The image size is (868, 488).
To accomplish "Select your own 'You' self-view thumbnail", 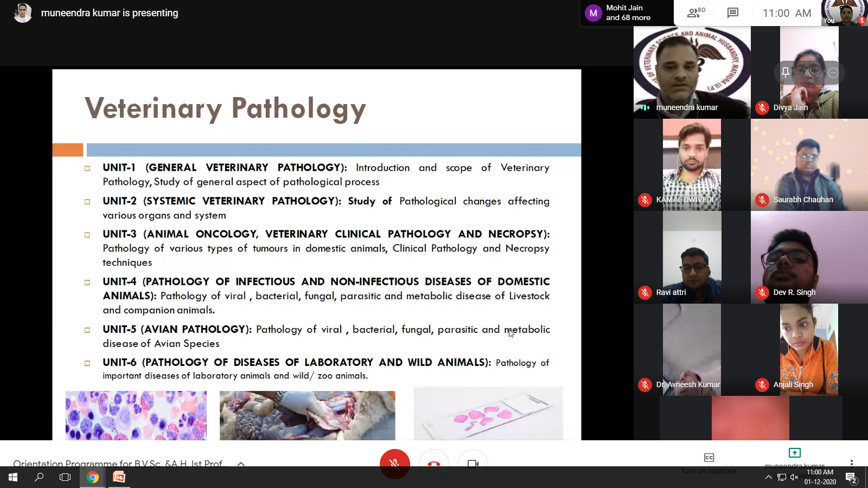I will click(845, 12).
